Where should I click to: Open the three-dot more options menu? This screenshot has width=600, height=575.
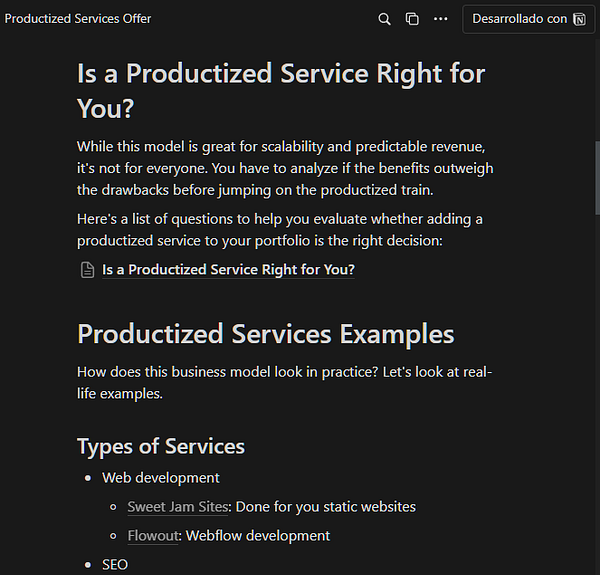[x=441, y=19]
